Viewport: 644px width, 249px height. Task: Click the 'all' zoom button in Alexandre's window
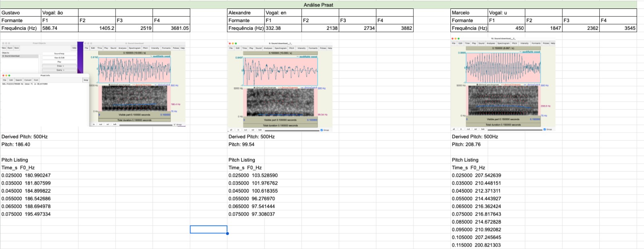pos(231,130)
